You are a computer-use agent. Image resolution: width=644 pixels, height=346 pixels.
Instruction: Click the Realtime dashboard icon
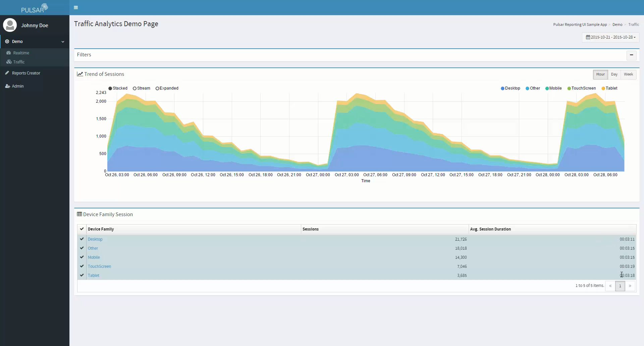click(9, 53)
